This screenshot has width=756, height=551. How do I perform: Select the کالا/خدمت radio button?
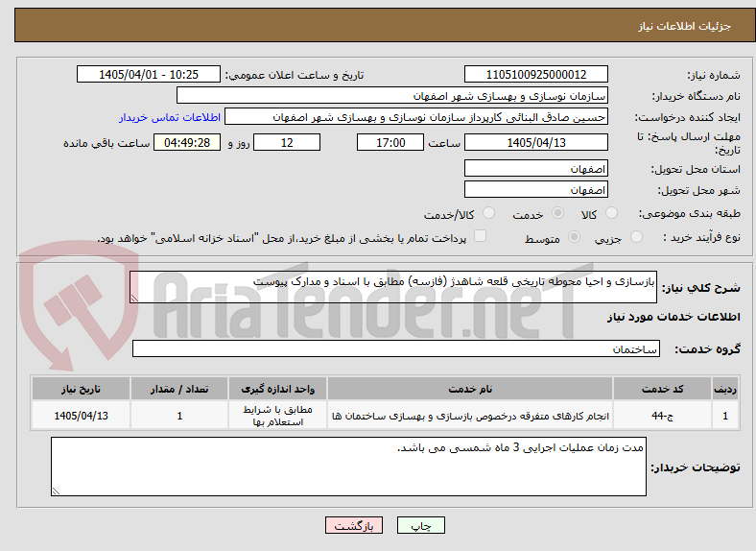point(489,213)
